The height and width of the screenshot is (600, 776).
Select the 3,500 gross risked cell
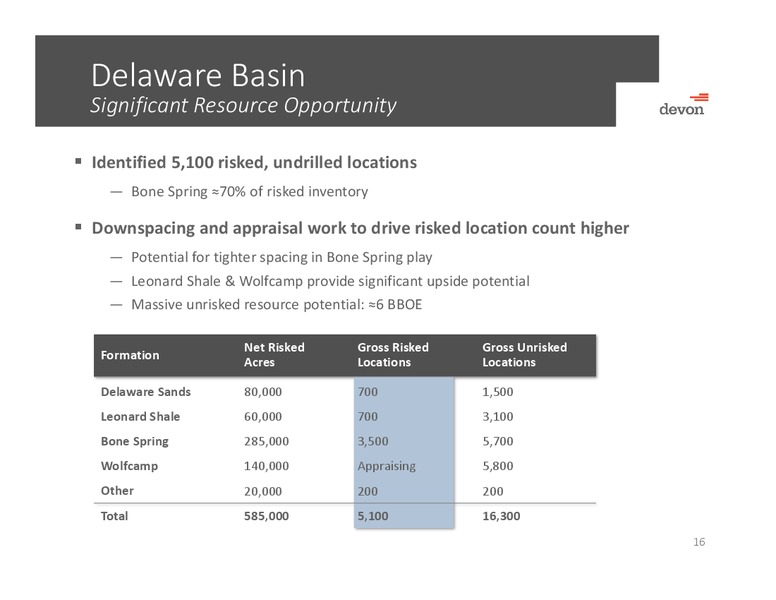(x=373, y=442)
